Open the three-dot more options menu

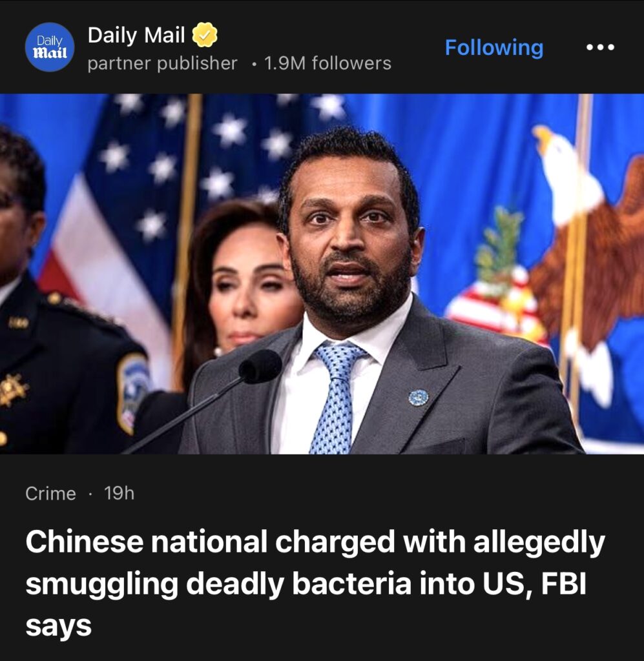point(601,47)
